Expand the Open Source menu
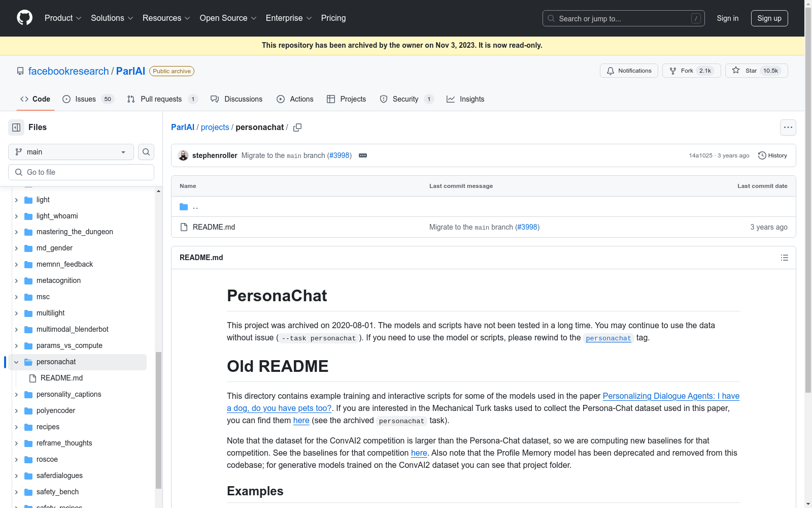The image size is (812, 508). point(228,18)
